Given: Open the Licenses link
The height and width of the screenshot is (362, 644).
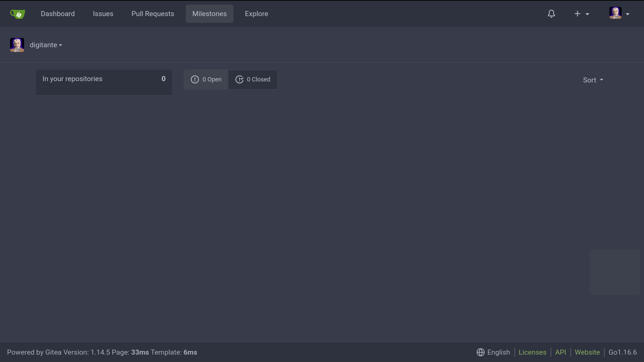Looking at the screenshot, I should pyautogui.click(x=532, y=352).
